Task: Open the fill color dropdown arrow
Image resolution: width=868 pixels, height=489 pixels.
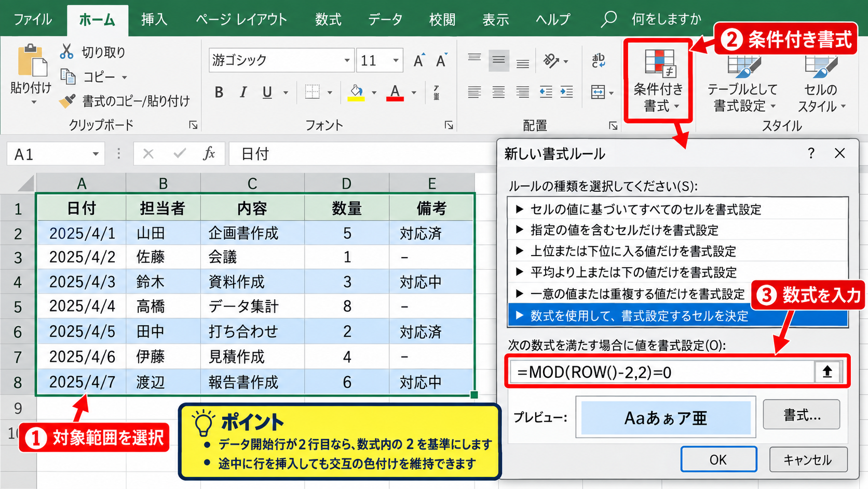Action: (x=374, y=93)
